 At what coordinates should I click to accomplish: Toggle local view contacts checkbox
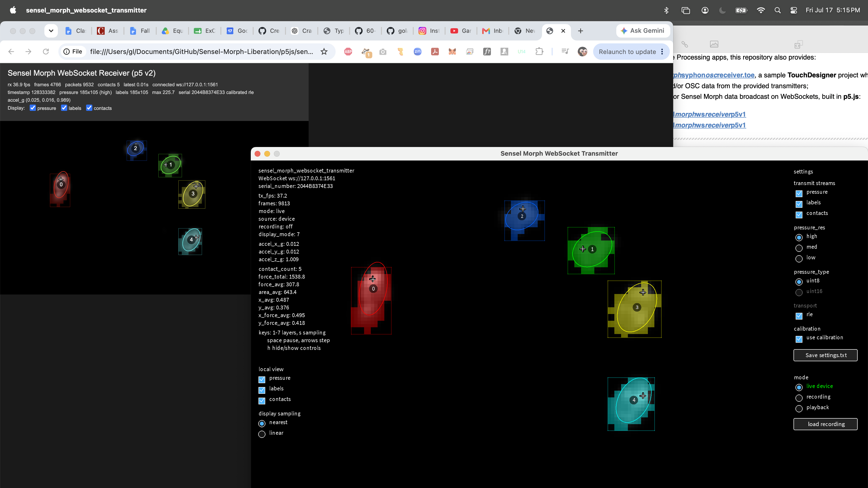pos(262,401)
